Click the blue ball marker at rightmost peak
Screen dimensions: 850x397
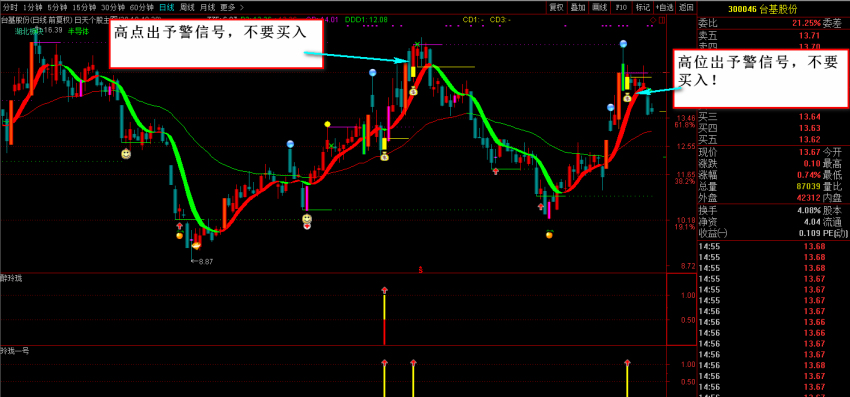[624, 43]
